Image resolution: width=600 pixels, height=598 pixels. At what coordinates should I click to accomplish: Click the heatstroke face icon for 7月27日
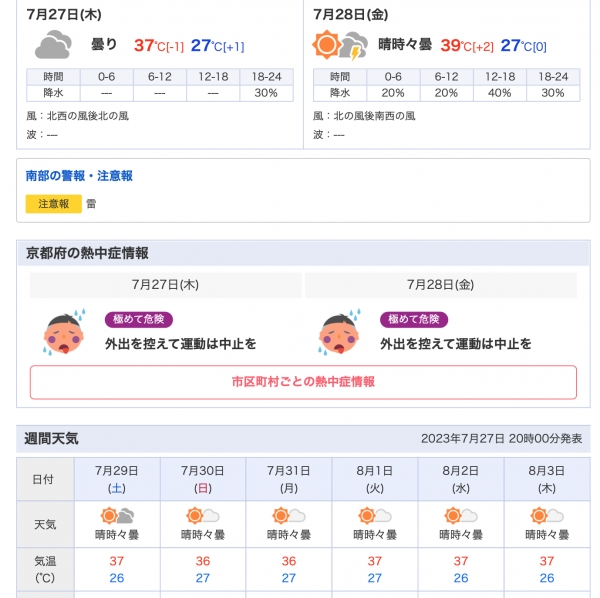click(64, 332)
